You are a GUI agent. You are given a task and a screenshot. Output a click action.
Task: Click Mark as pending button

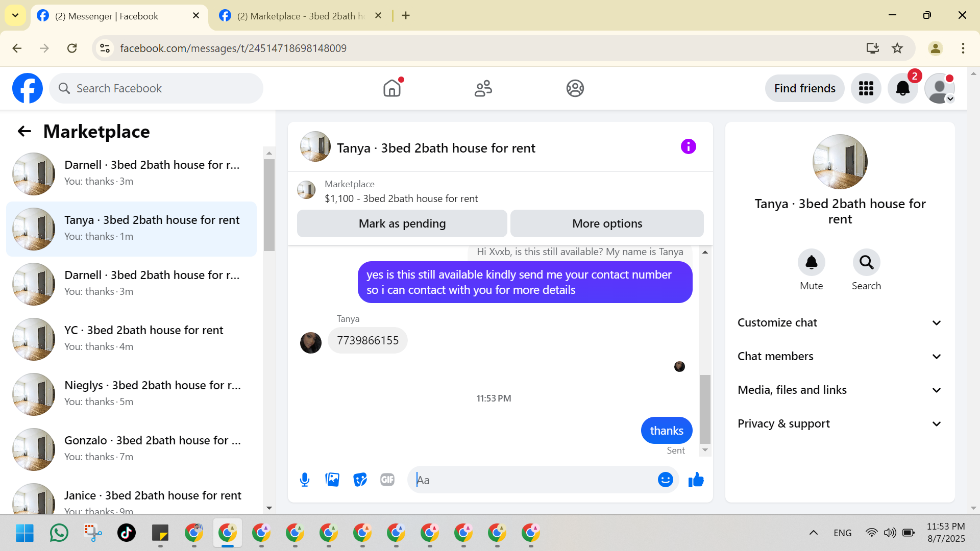click(402, 223)
